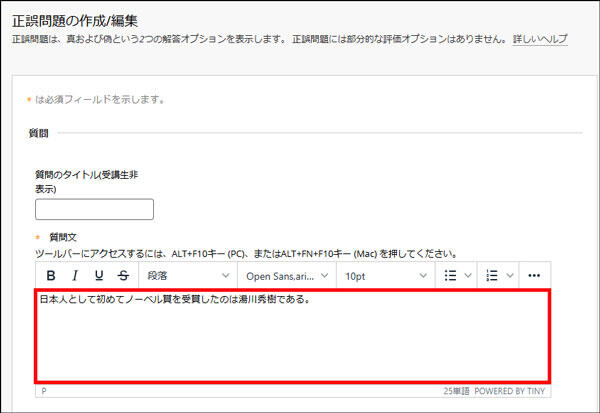Viewport: 600px width, 413px height.
Task: Click the P element path in status bar
Action: tap(44, 391)
